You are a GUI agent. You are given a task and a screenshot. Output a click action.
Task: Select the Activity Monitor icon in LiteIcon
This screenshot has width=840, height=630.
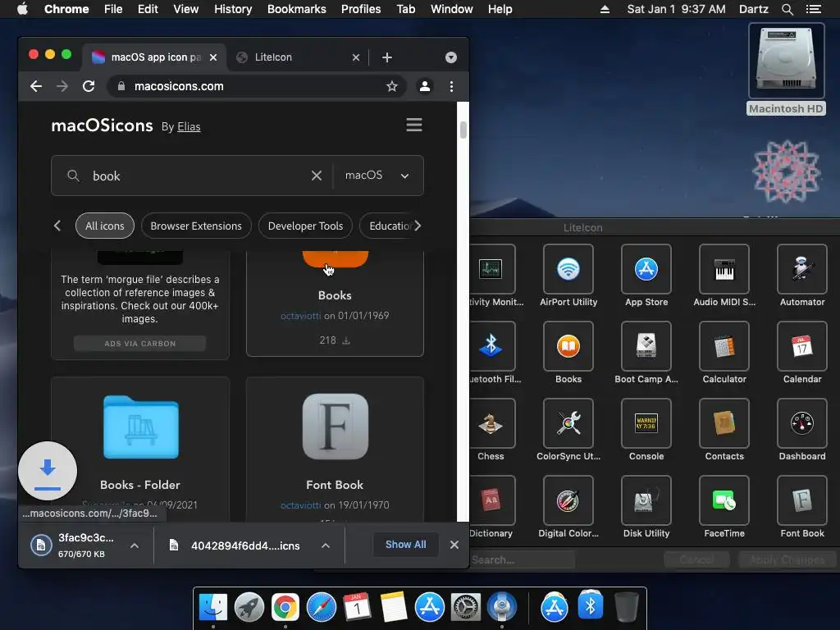492,269
